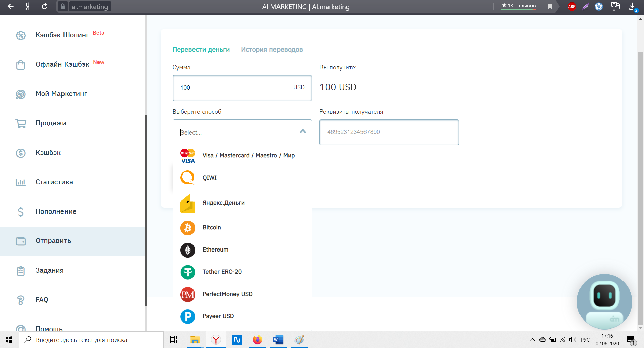Pick Яндекс.Деньги from the method list
The width and height of the screenshot is (644, 348).
pyautogui.click(x=242, y=203)
